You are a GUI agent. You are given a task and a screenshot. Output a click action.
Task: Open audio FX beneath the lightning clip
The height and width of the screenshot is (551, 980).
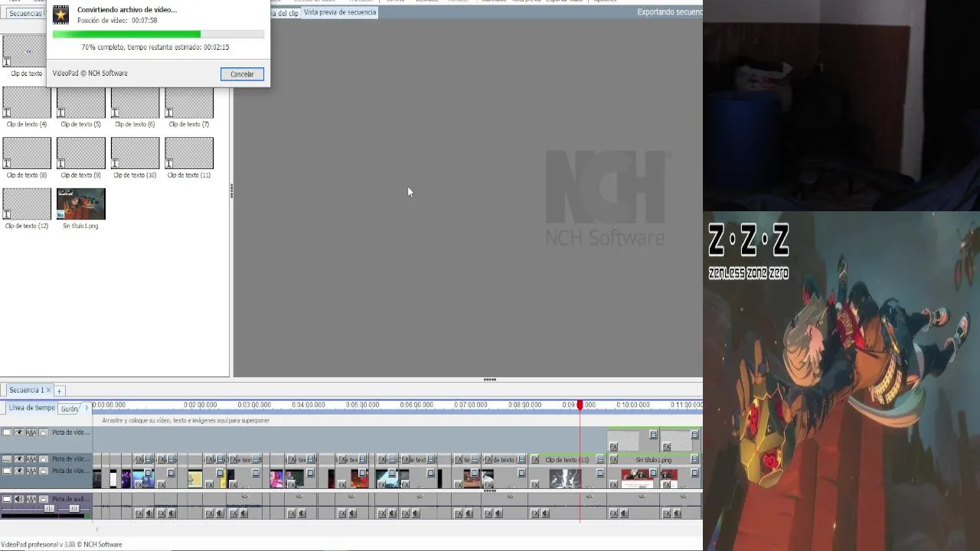(x=534, y=513)
